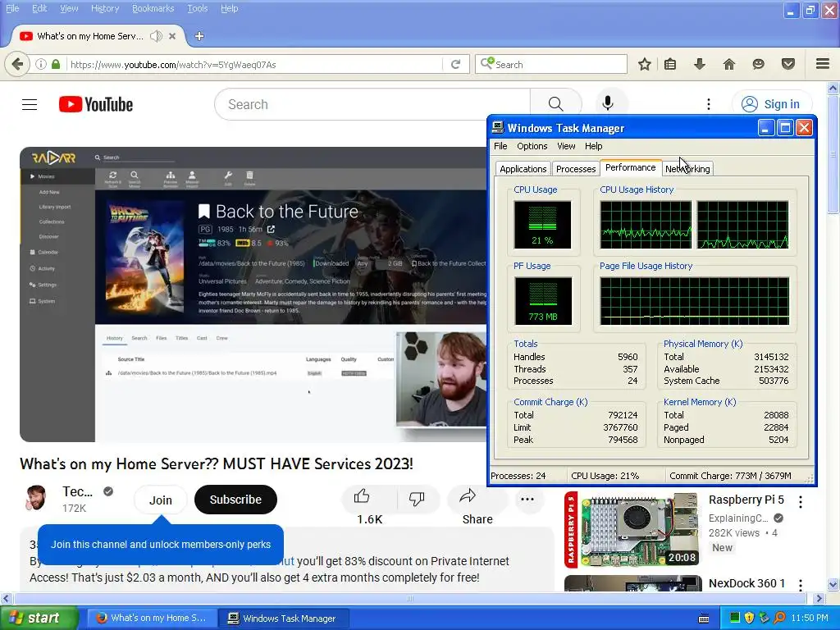Select Windows Task Manager taskbar button
This screenshot has width=840, height=630.
(283, 619)
